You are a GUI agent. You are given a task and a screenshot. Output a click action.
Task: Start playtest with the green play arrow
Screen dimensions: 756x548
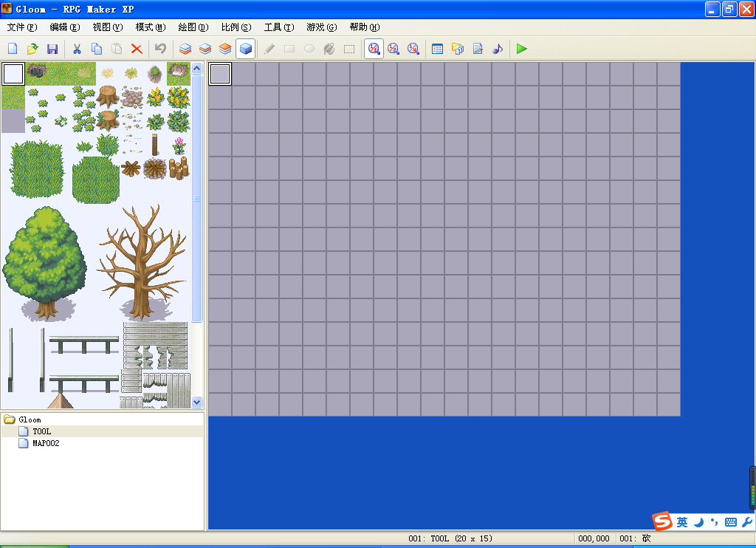pos(522,49)
